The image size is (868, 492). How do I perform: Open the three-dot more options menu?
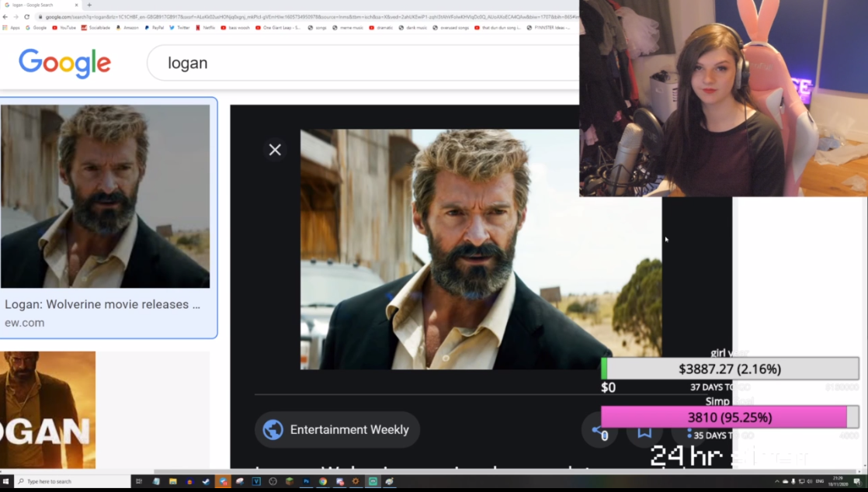pos(689,431)
